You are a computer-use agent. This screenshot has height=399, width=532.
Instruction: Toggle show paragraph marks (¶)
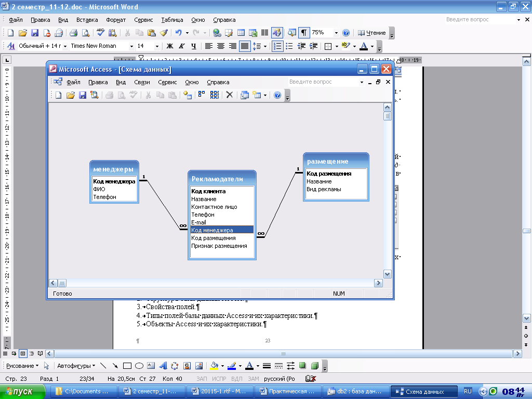click(x=303, y=33)
